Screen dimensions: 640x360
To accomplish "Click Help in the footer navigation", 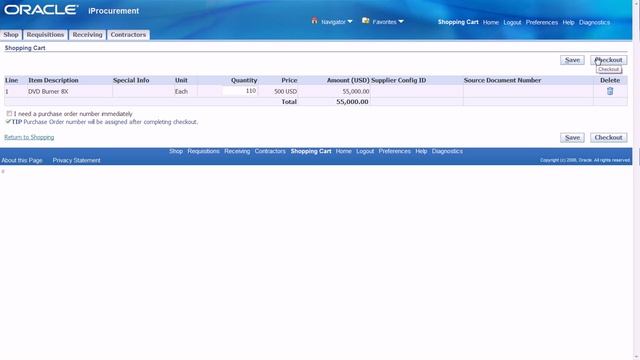I will coord(421,151).
